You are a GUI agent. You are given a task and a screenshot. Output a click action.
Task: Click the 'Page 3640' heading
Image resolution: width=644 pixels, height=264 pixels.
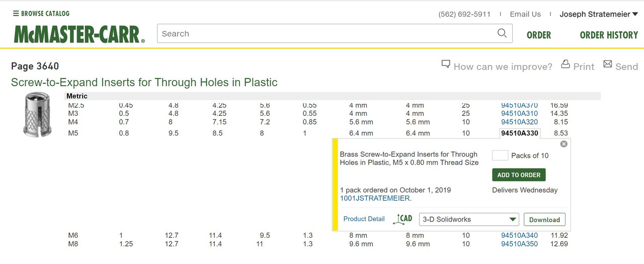pyautogui.click(x=35, y=66)
